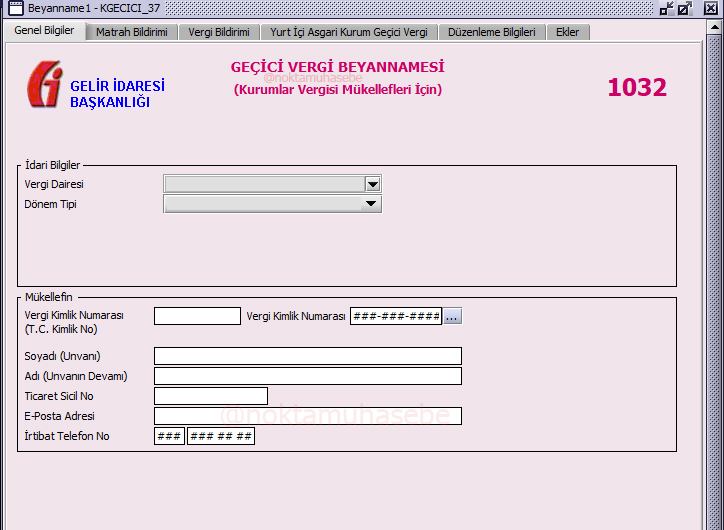
Task: Open the Matrah Bildirimi tab
Action: (132, 32)
